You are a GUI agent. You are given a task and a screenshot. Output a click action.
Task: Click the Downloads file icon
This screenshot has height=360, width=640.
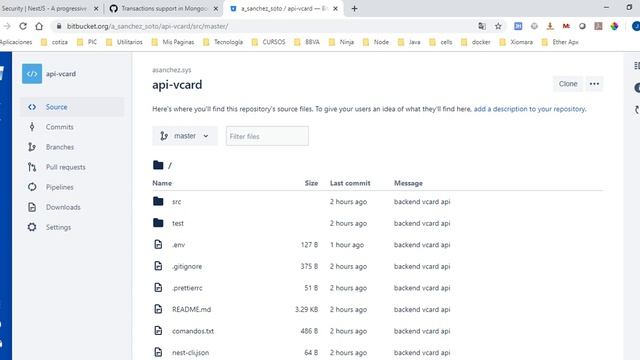tap(32, 207)
